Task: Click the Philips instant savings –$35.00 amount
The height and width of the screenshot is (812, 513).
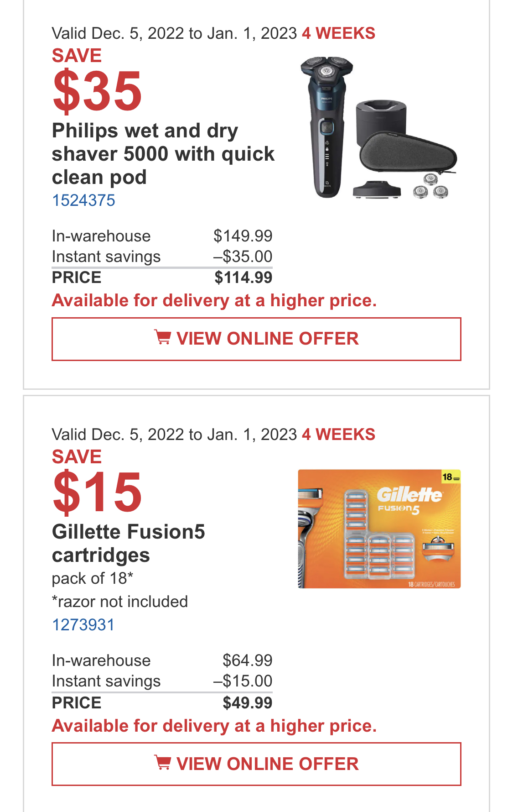Action: tap(243, 257)
